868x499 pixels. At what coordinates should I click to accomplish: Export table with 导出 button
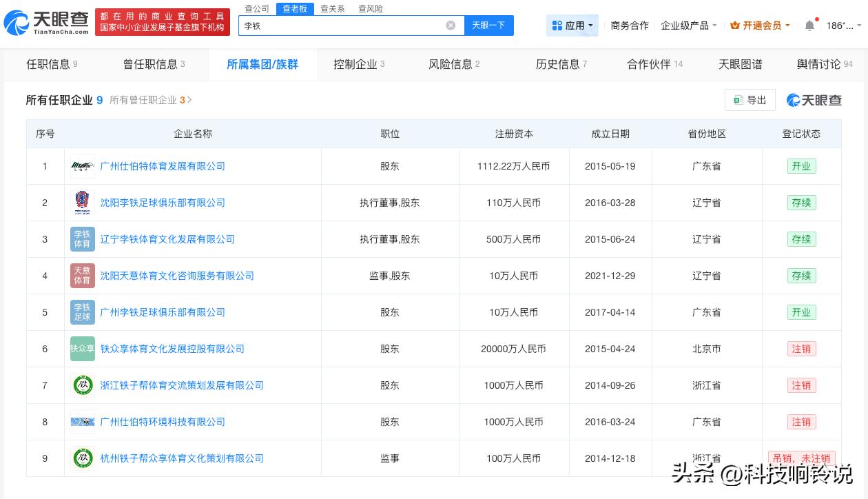point(750,100)
